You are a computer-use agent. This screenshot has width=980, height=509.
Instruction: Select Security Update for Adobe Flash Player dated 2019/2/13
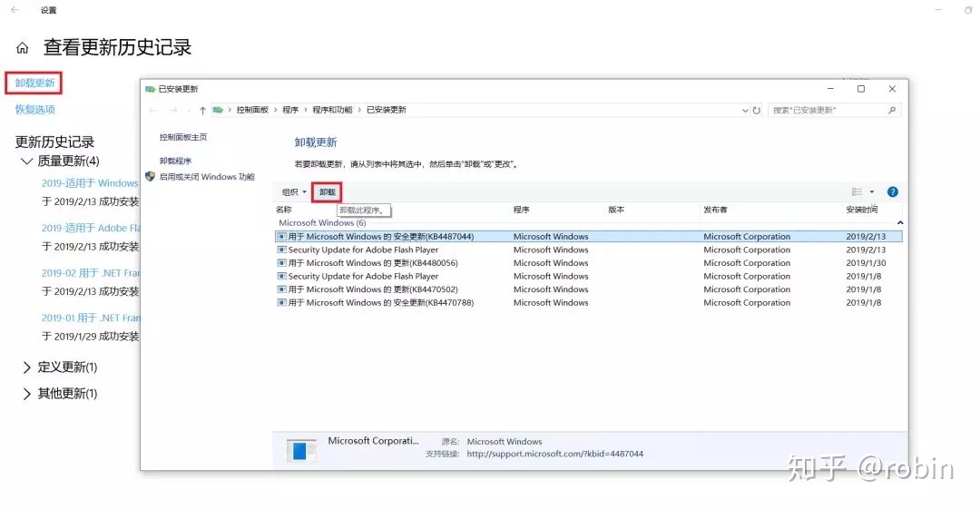coord(589,250)
